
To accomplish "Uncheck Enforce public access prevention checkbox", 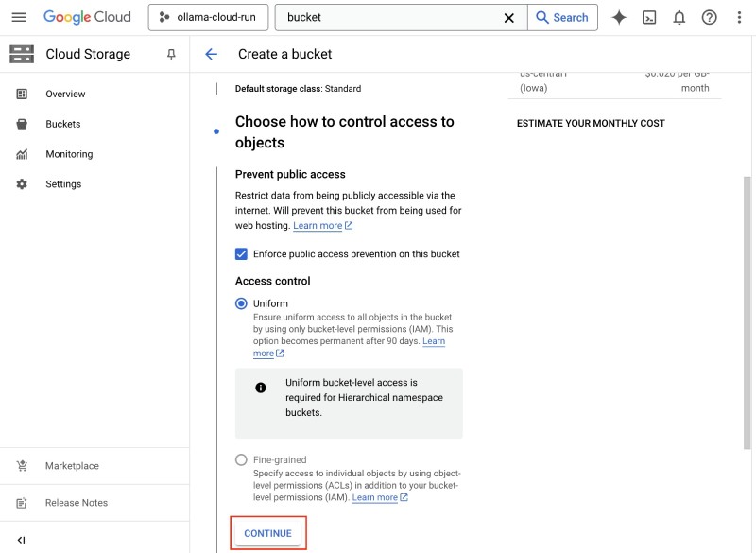I will pos(241,254).
